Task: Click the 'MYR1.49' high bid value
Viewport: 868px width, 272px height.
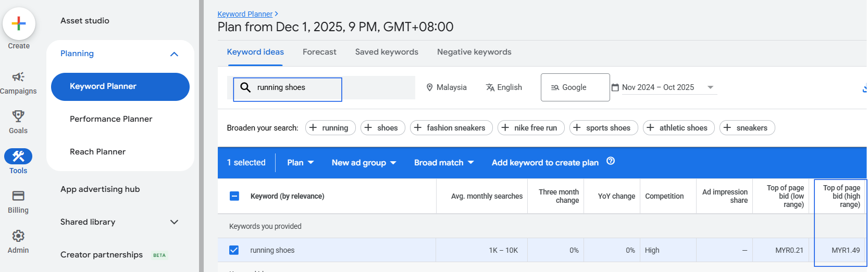Action: tap(846, 250)
